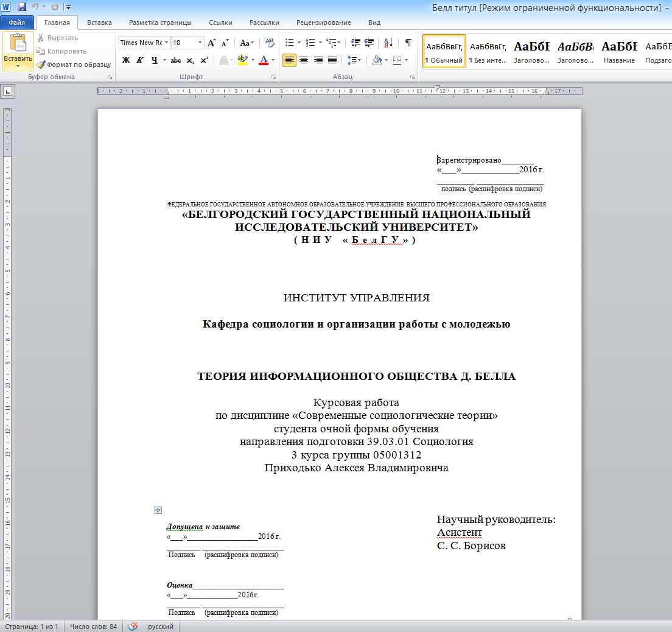Toggle justify alignment

(x=332, y=60)
